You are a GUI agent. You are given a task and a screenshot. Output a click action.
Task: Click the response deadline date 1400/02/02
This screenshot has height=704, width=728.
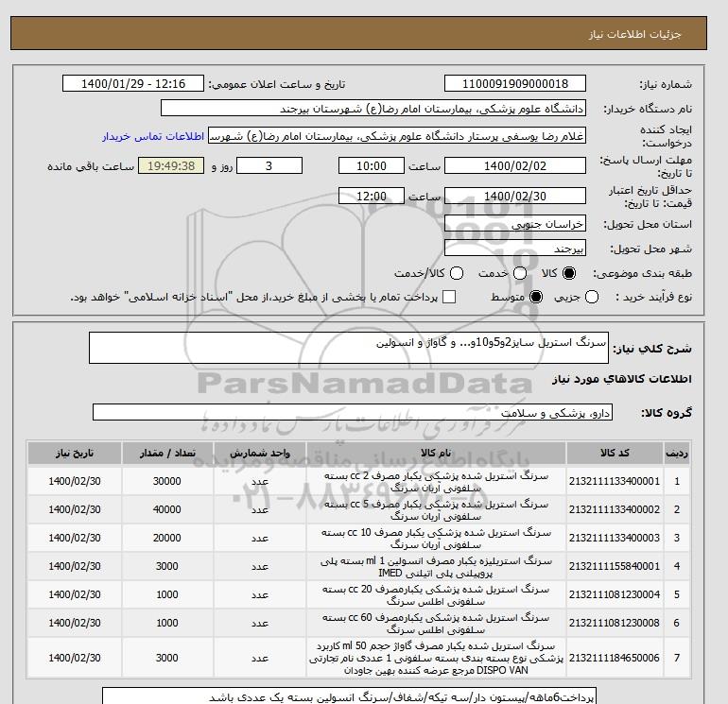515,165
